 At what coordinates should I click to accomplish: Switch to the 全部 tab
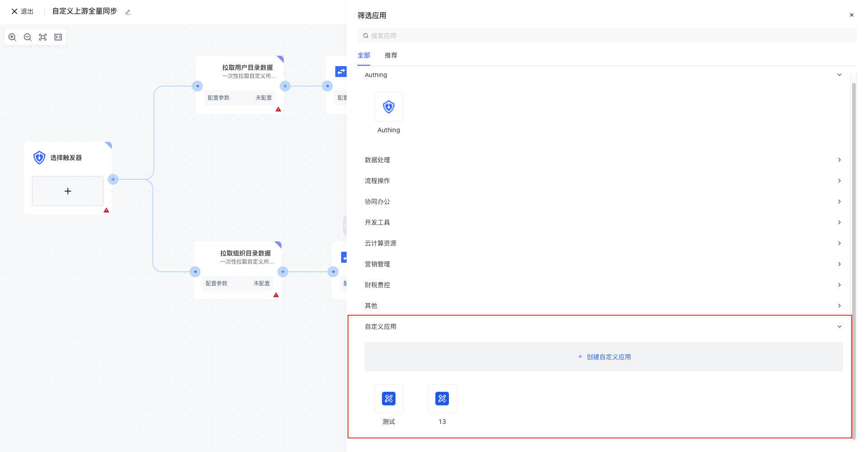point(363,55)
